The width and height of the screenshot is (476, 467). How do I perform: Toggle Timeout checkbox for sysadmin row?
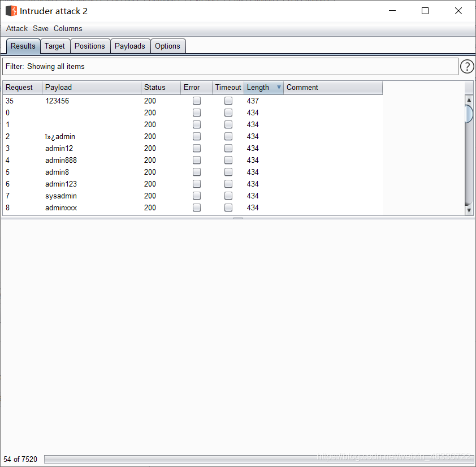point(228,196)
